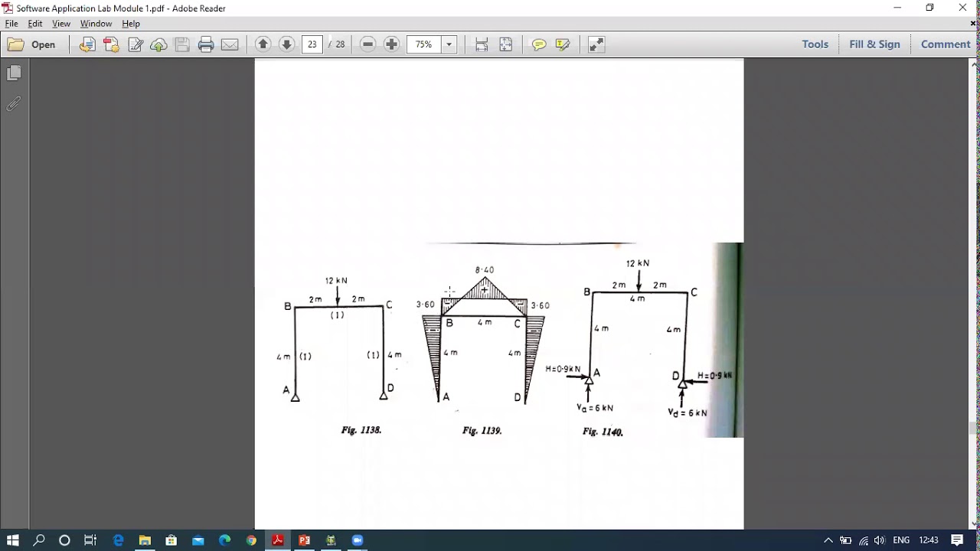Show page thumbnails panel in sidebar
This screenshot has width=980, height=551.
14,73
